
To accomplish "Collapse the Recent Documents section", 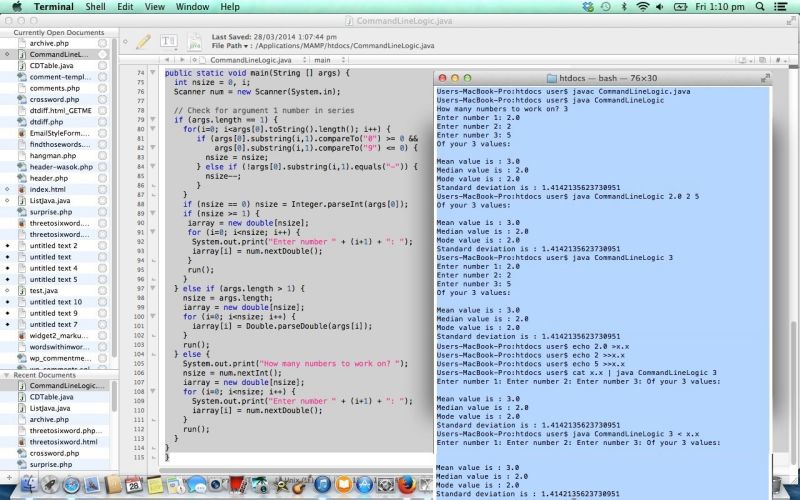I will point(7,375).
